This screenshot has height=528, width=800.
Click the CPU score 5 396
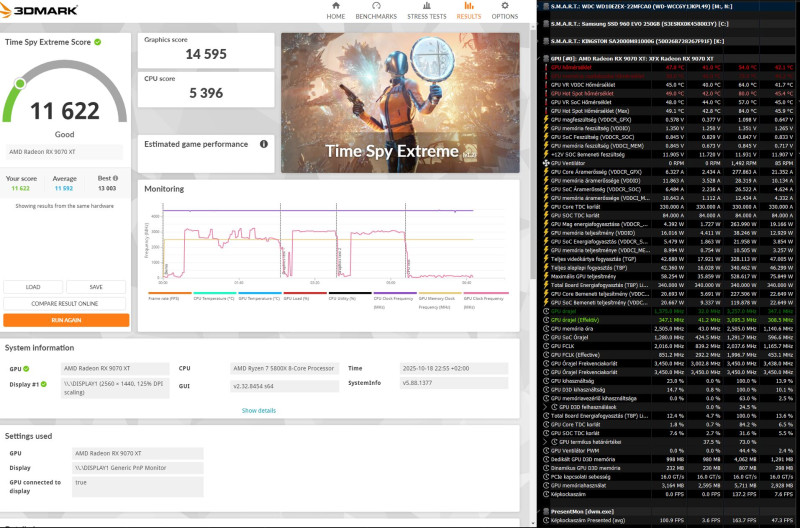click(206, 93)
